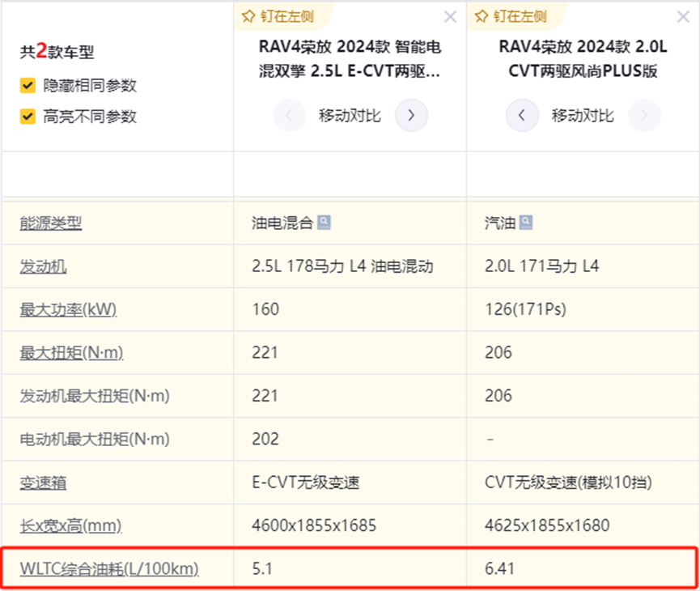Click left arrow under hybrid model
Image resolution: width=700 pixels, height=591 pixels.
click(x=289, y=115)
